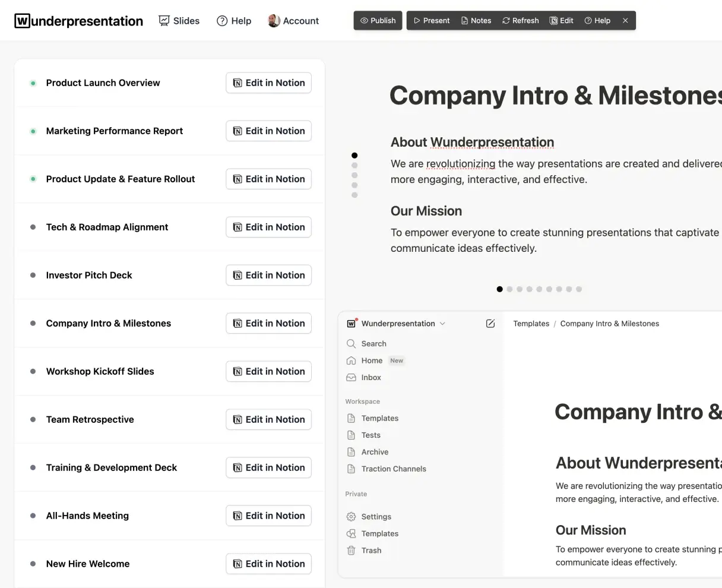The height and width of the screenshot is (588, 722).
Task: Open the Notes panel from toolbar
Action: tap(476, 20)
